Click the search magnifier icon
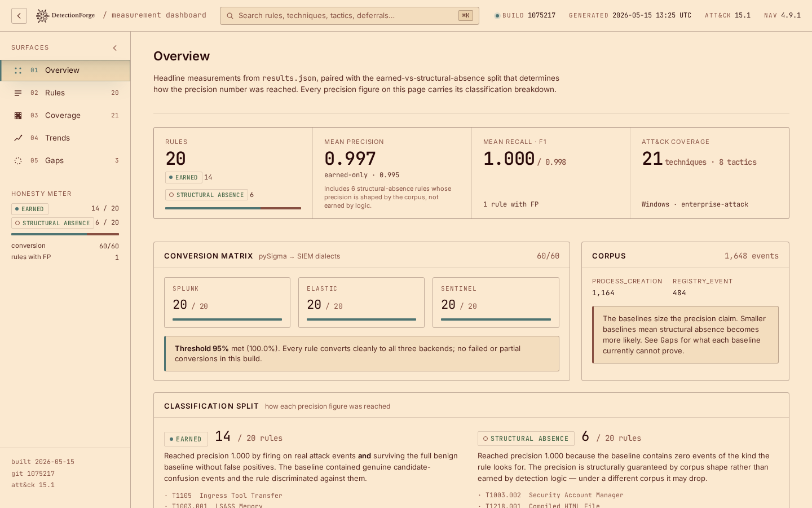 [x=230, y=16]
